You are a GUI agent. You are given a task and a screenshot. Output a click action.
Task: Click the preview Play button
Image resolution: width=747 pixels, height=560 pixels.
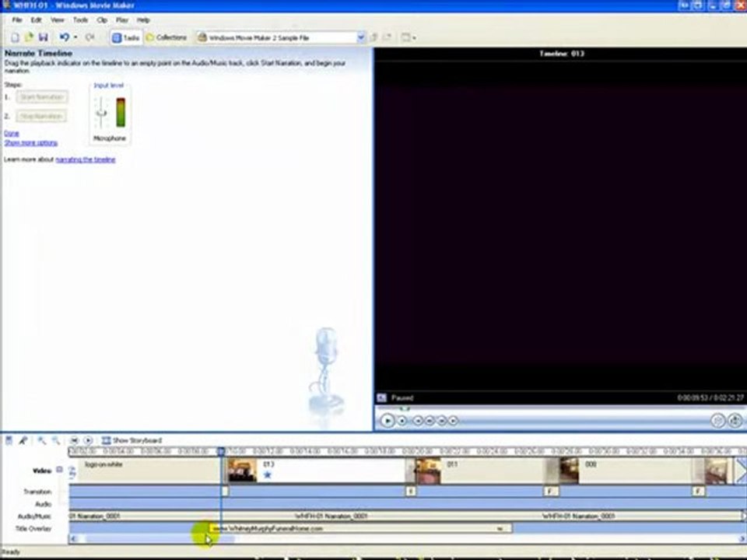(x=387, y=421)
